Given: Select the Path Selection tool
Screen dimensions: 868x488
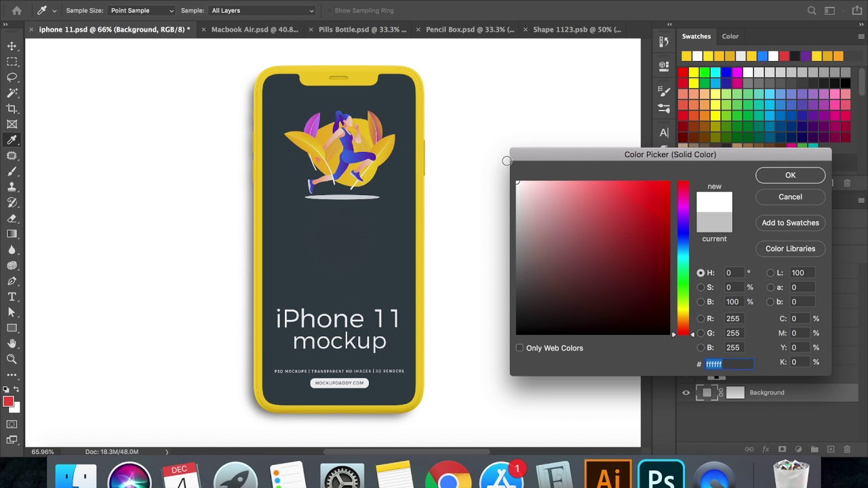Looking at the screenshot, I should click(12, 312).
